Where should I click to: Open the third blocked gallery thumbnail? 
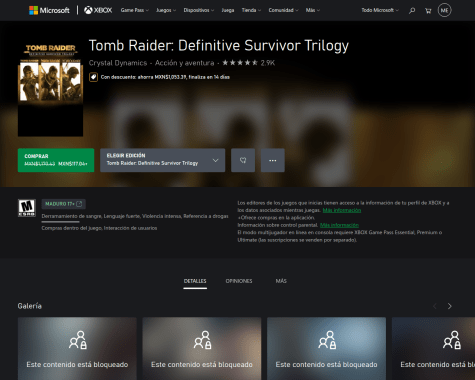(x=327, y=348)
